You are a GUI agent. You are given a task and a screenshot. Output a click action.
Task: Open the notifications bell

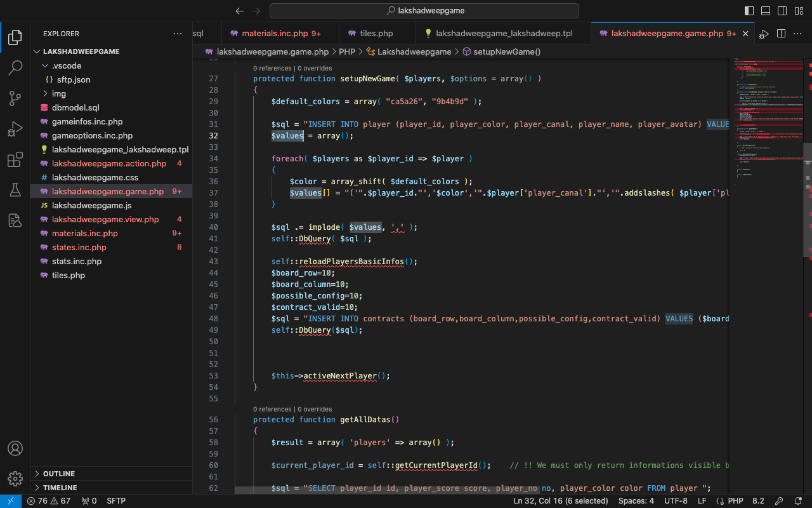pos(799,501)
